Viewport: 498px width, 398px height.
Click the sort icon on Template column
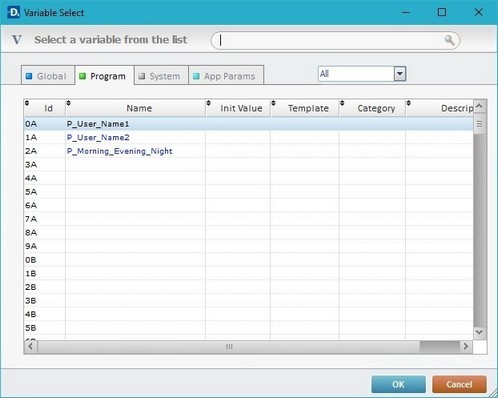point(273,103)
